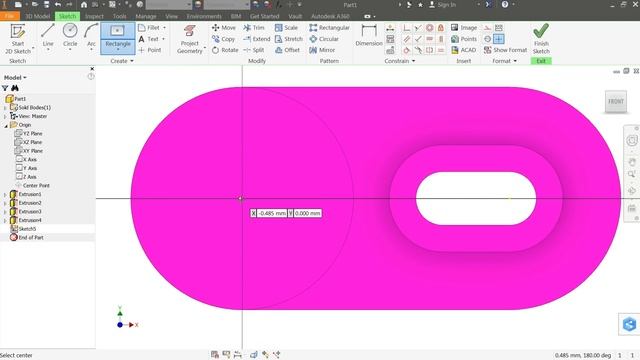Collapse the Origin folder
Image resolution: width=640 pixels, height=360 pixels.
tap(5, 125)
